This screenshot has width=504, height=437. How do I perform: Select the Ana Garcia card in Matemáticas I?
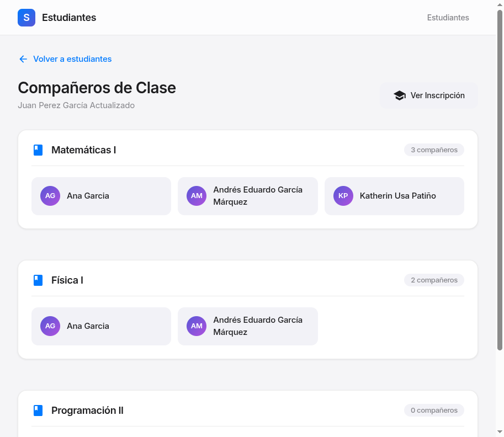[x=101, y=196]
